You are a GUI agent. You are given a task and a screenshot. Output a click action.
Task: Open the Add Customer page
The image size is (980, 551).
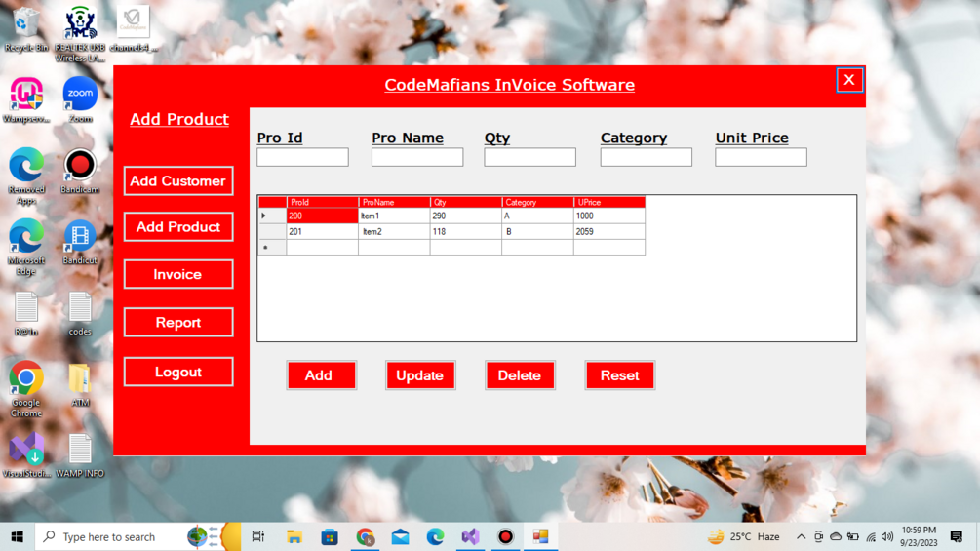[178, 181]
